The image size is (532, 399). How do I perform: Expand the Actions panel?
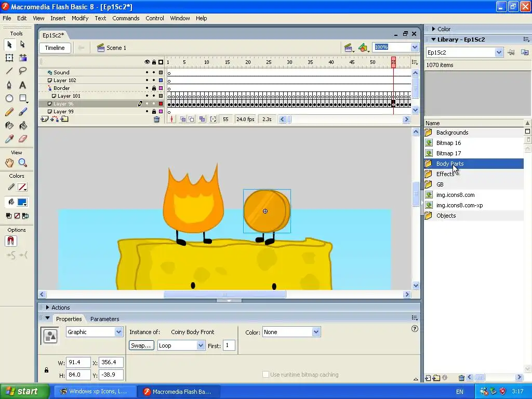tap(47, 308)
